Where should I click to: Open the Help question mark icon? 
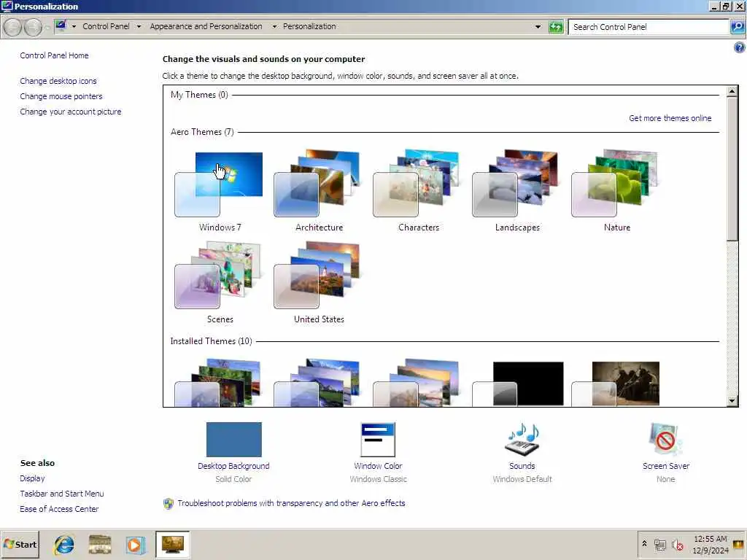739,47
